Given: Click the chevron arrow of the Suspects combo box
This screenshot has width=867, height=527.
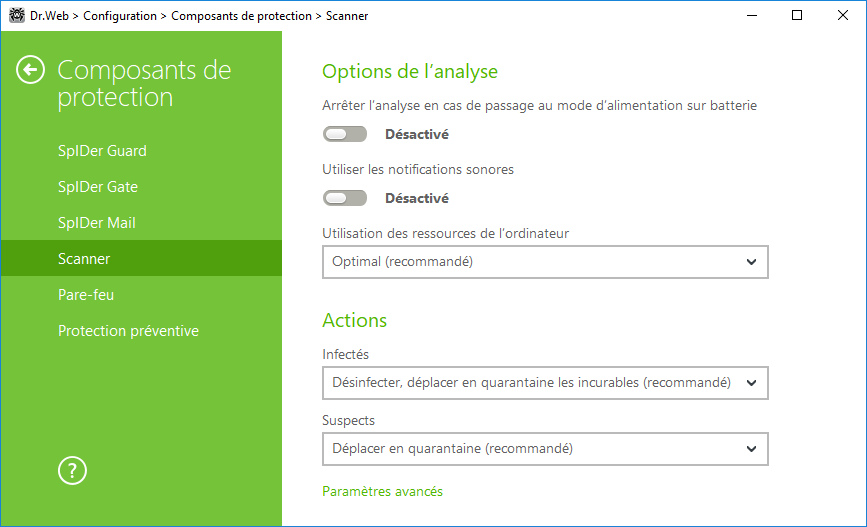Looking at the screenshot, I should click(x=751, y=449).
